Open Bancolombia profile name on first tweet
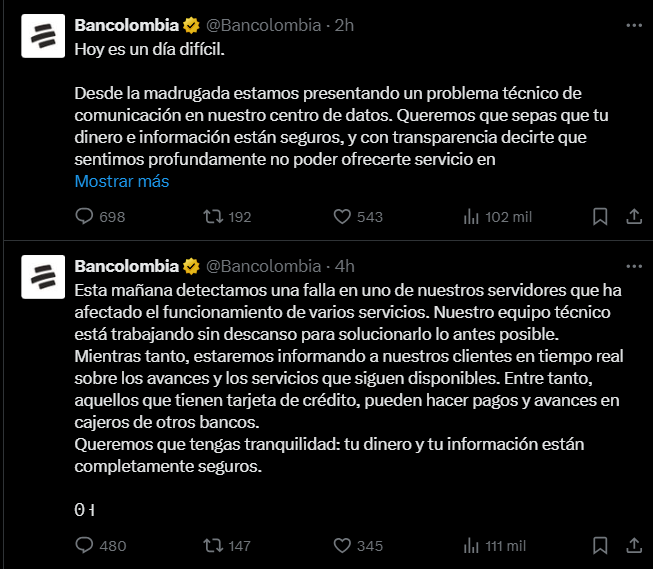653x569 pixels. pyautogui.click(x=126, y=24)
